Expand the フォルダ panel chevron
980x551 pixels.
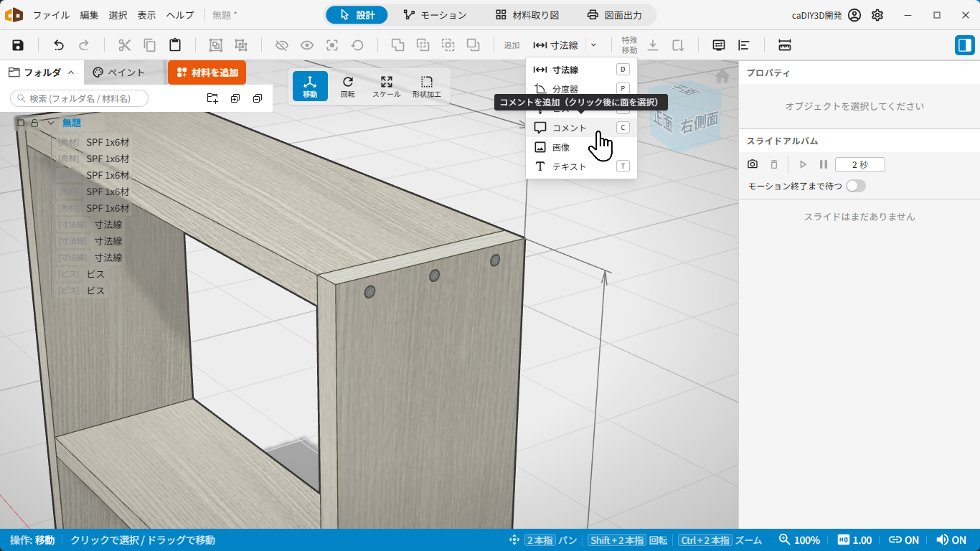71,72
